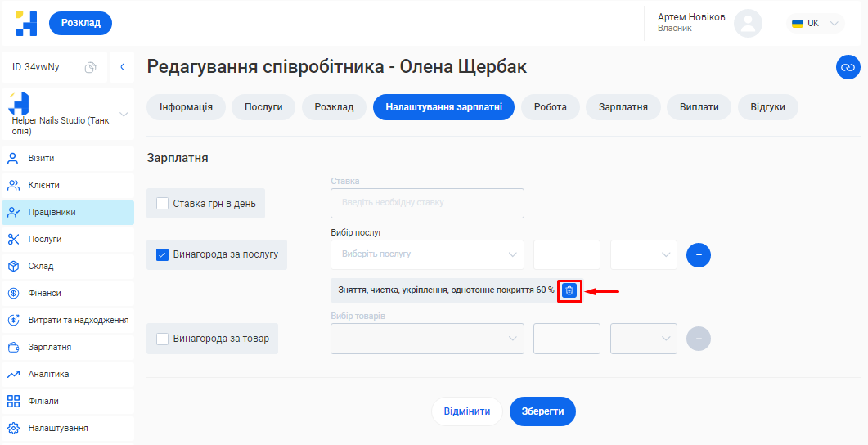Screen dimensions: 868x445
Task: Click the Helper logo in header
Action: [27, 23]
